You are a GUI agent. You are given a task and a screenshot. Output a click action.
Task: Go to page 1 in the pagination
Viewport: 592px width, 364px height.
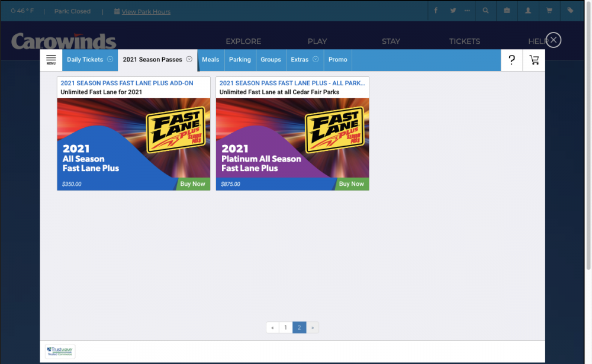(285, 328)
